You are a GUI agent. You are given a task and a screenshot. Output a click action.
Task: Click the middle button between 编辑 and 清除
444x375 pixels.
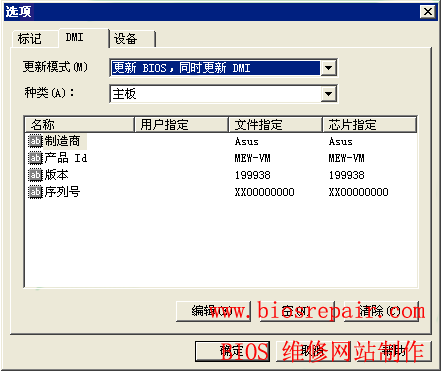[x=297, y=311]
